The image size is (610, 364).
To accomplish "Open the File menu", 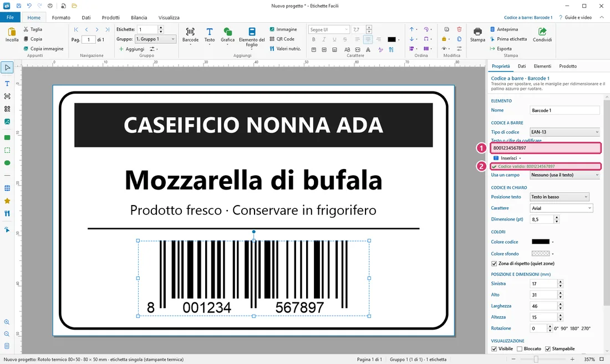I will (10, 17).
